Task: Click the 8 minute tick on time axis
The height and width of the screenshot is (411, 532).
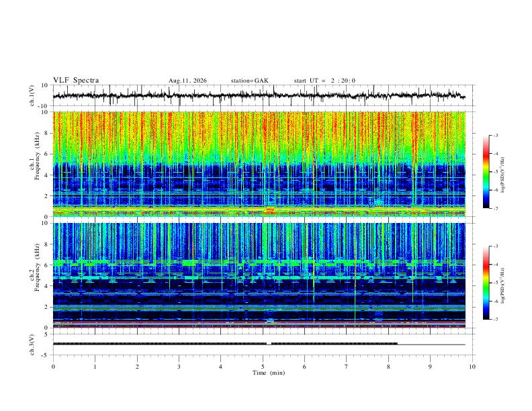Action: point(388,367)
